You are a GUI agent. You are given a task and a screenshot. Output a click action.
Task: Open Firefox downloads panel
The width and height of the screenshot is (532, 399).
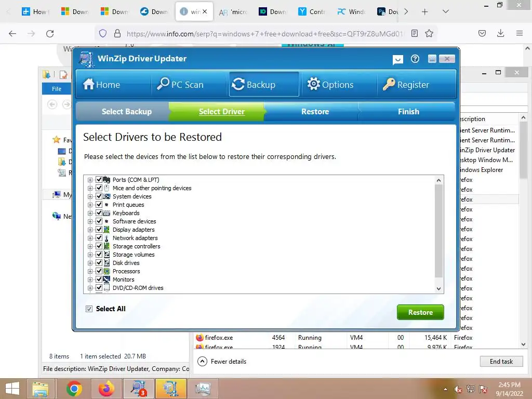pos(500,33)
